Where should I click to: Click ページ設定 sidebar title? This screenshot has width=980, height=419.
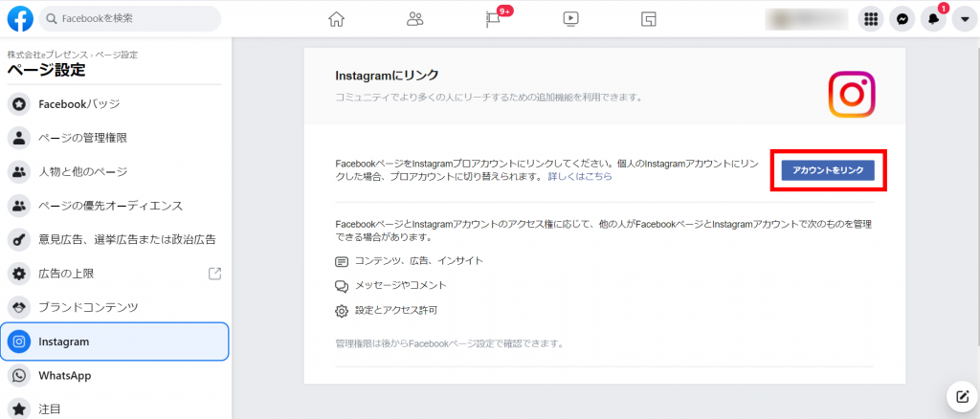(x=46, y=70)
